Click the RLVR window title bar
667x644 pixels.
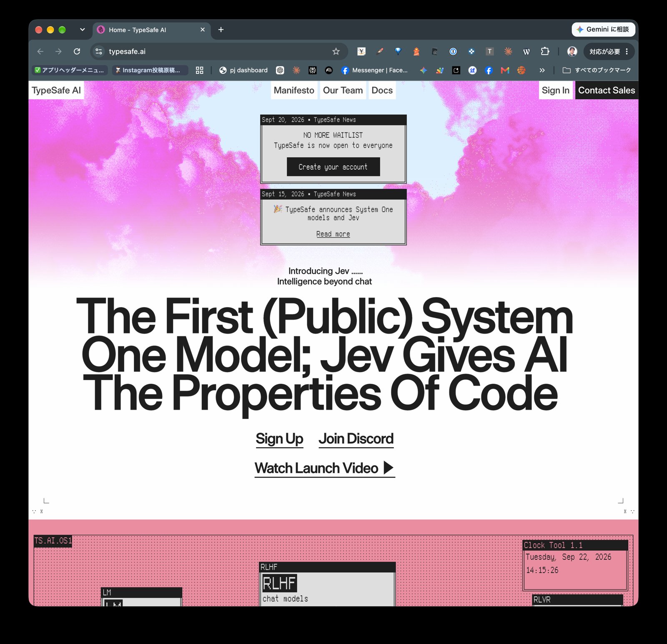(x=577, y=599)
